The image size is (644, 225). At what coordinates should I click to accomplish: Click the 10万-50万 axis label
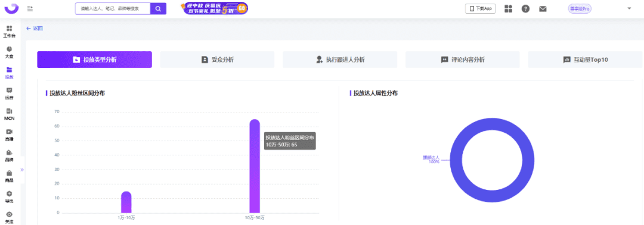pos(255,218)
